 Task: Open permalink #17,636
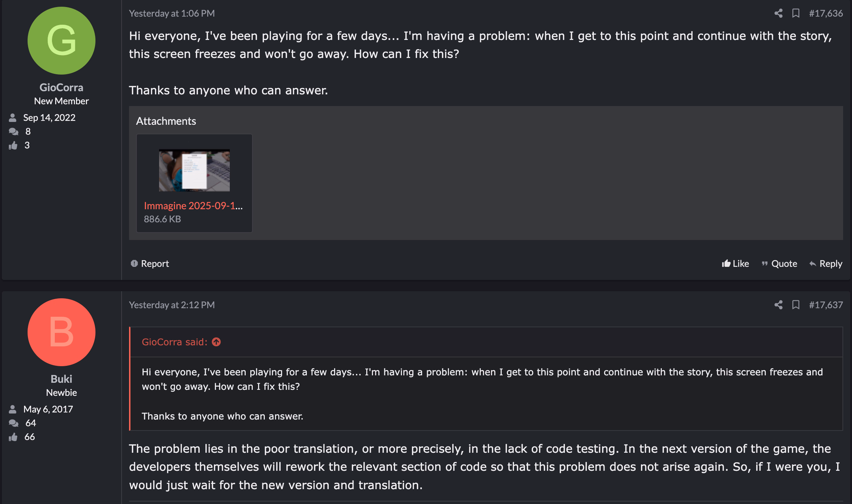(x=826, y=13)
